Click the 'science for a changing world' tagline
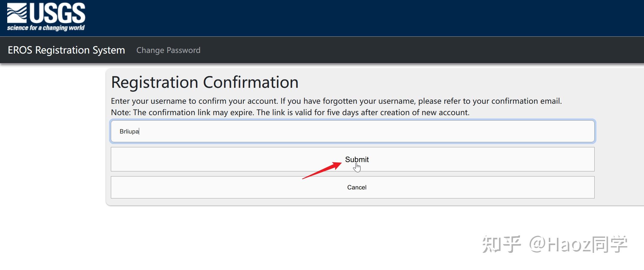 [x=46, y=28]
